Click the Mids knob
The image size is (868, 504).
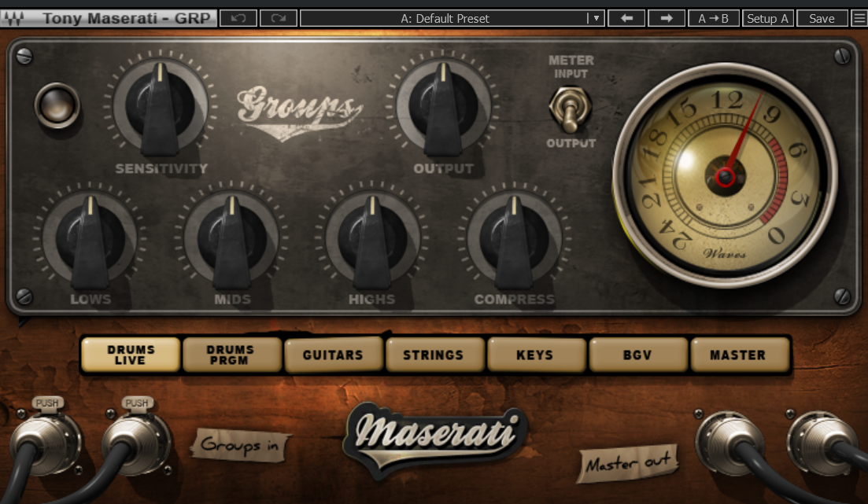pos(231,239)
